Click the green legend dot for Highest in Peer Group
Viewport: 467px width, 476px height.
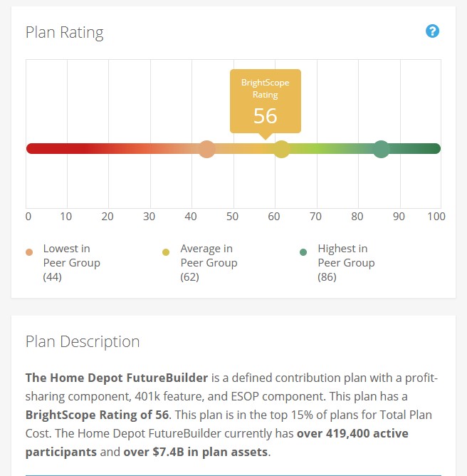(303, 252)
